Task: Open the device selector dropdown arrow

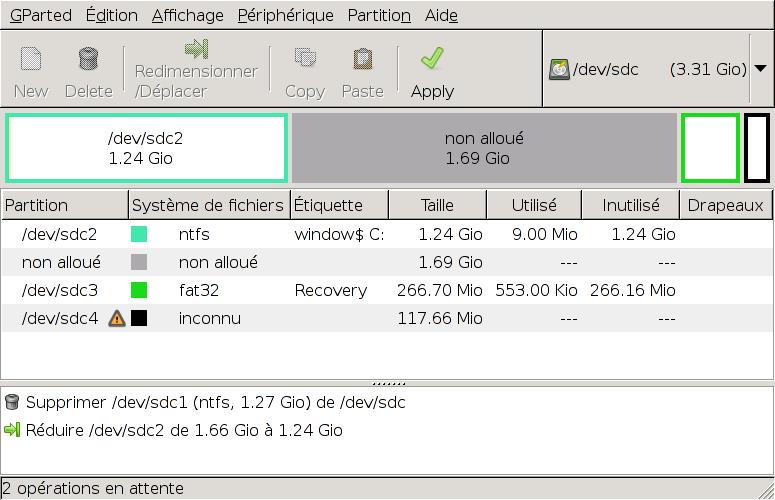Action: (760, 69)
